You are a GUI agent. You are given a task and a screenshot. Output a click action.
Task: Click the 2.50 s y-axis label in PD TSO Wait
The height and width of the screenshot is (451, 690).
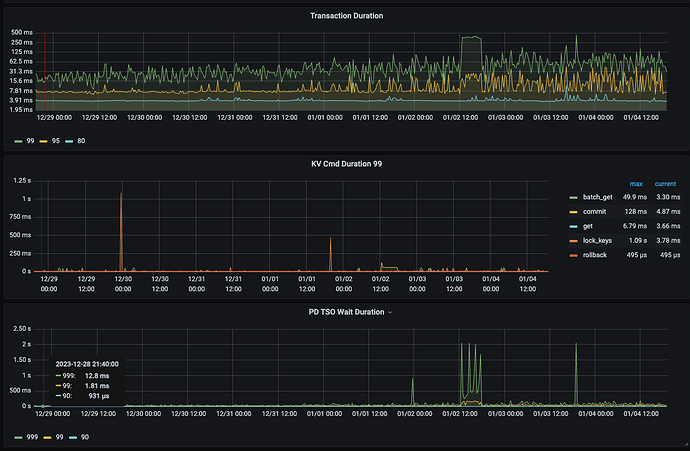pos(22,329)
